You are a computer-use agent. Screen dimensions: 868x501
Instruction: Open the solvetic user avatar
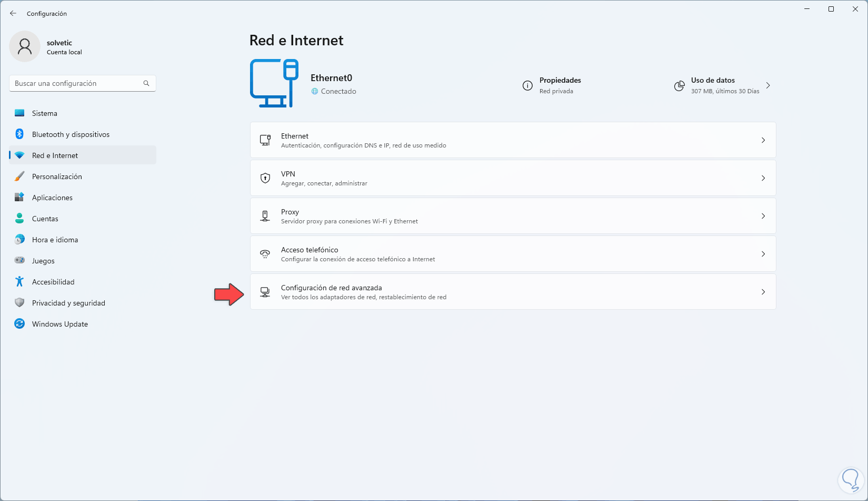25,46
